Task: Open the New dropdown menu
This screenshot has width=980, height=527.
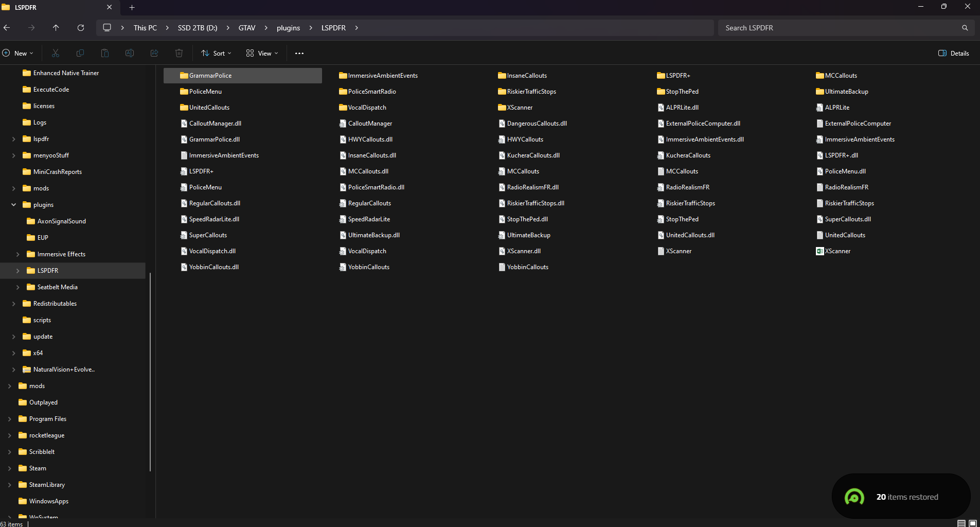Action: (18, 53)
